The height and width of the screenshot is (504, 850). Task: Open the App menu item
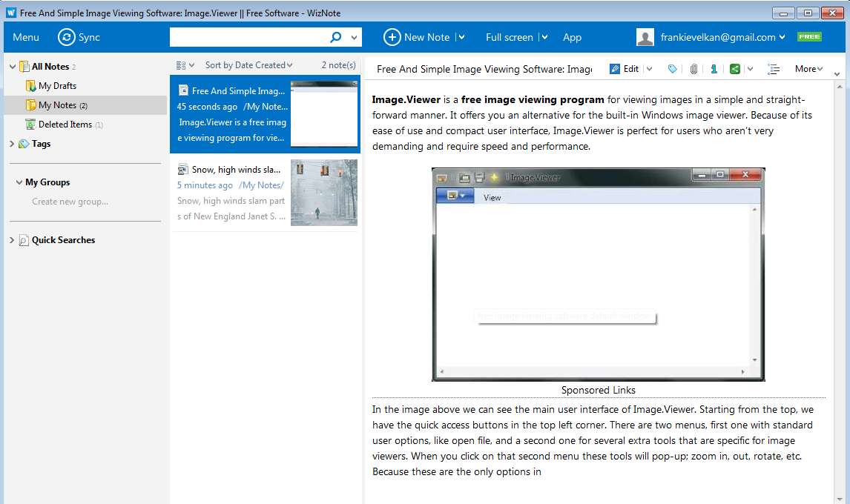pyautogui.click(x=572, y=37)
